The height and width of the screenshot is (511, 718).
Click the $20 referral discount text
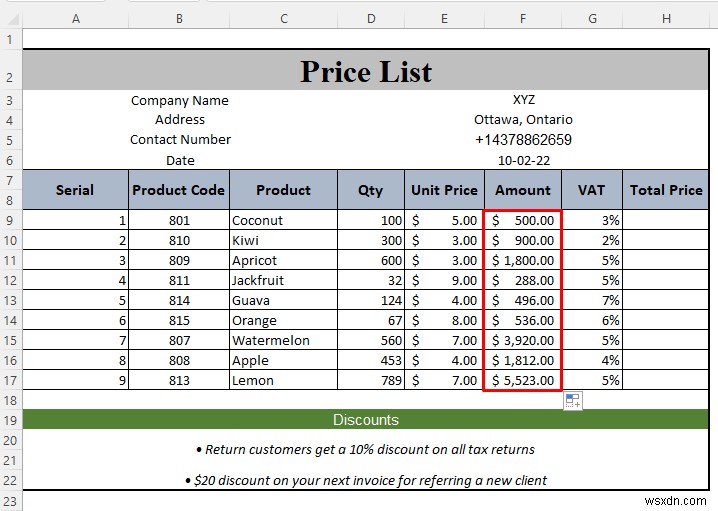(x=366, y=480)
